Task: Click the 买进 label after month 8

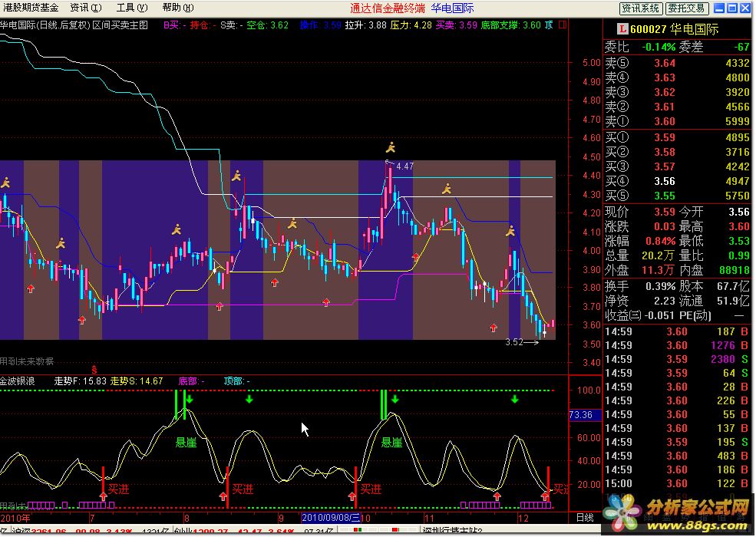Action: pyautogui.click(x=243, y=489)
